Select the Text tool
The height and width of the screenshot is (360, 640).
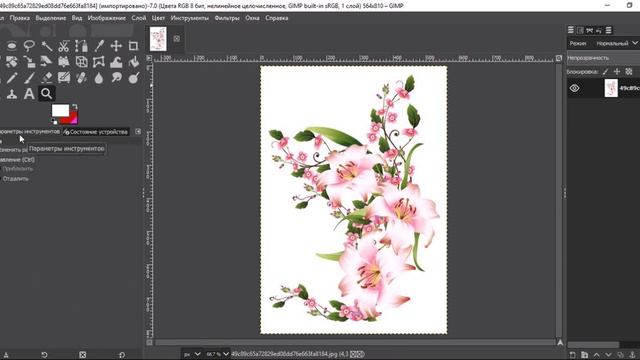tap(29, 94)
